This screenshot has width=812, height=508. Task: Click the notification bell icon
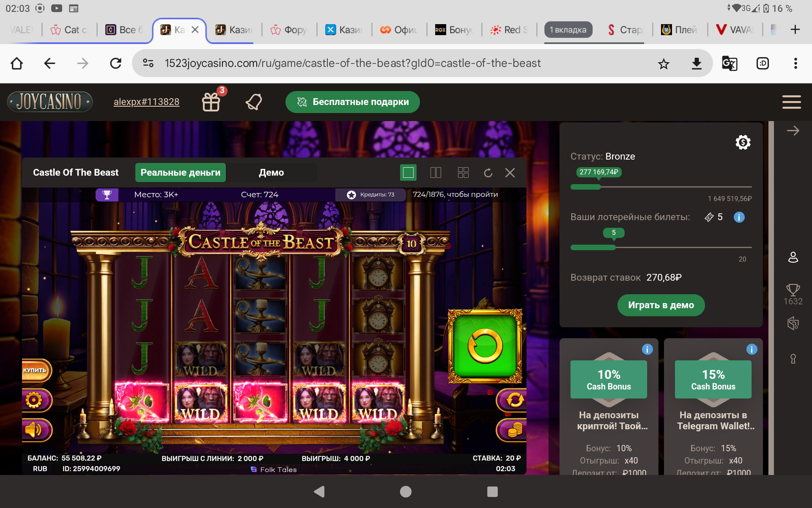click(x=254, y=102)
